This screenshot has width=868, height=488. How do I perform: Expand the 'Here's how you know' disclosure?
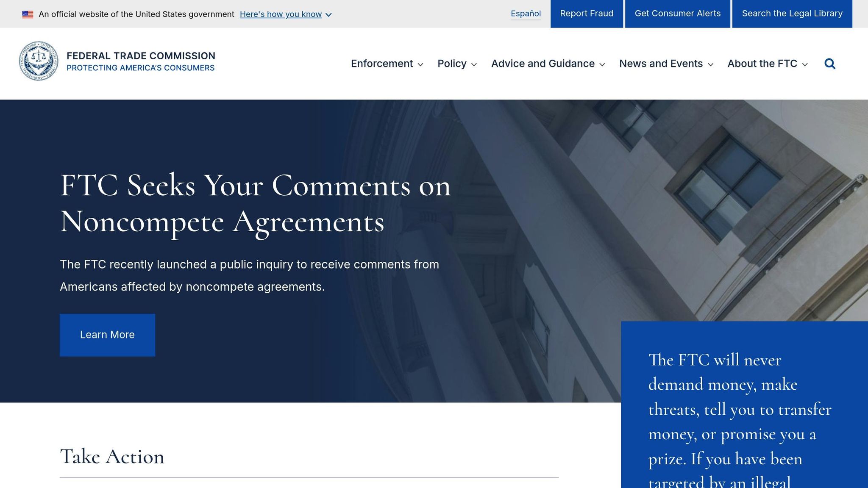(x=281, y=14)
